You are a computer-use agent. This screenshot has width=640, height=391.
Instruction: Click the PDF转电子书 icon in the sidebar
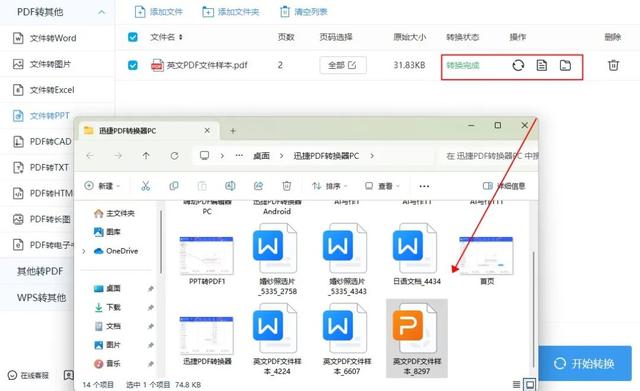pyautogui.click(x=18, y=245)
